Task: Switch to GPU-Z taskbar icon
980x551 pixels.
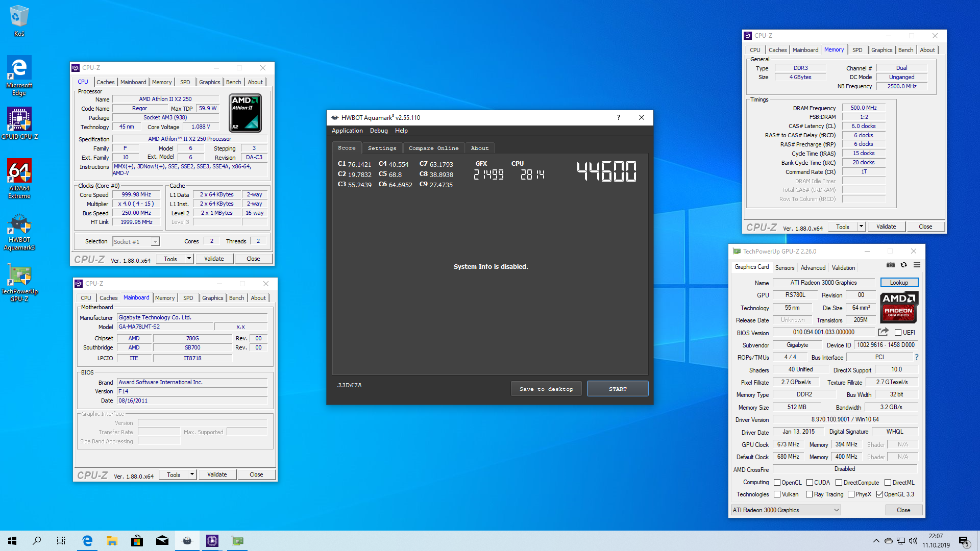Action: 237,541
